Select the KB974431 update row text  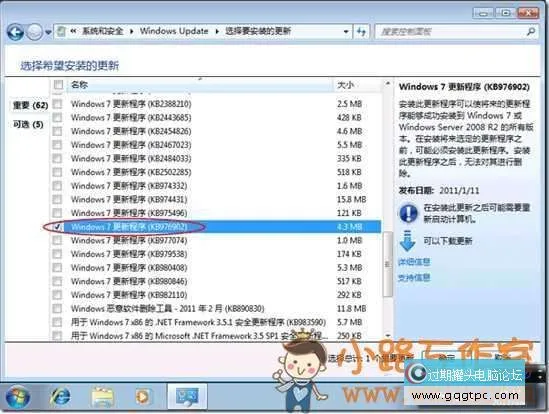(129, 199)
